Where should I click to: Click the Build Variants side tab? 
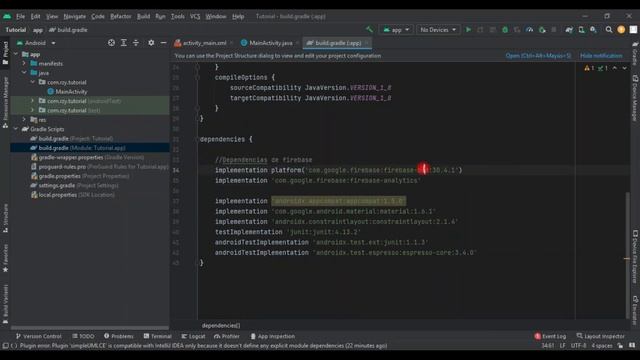click(5, 304)
